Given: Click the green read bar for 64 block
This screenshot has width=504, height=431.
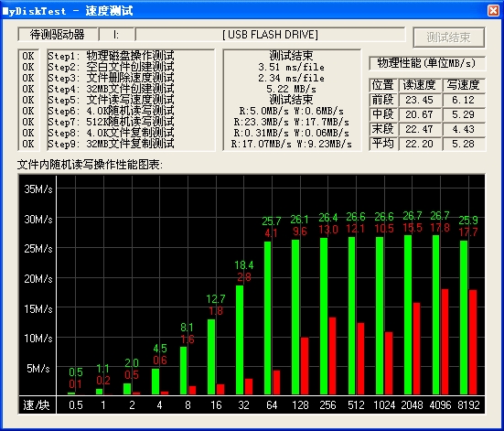Looking at the screenshot, I should coord(267,318).
